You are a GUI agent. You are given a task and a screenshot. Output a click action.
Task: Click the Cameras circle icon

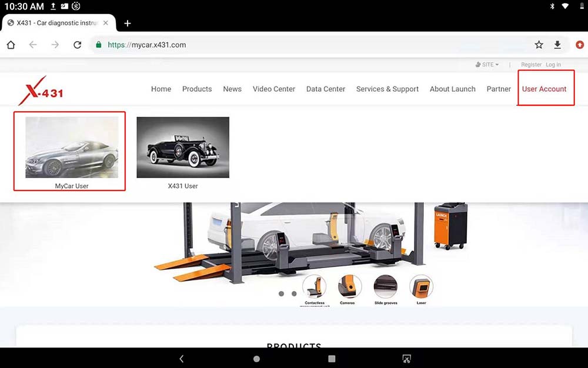coord(350,287)
